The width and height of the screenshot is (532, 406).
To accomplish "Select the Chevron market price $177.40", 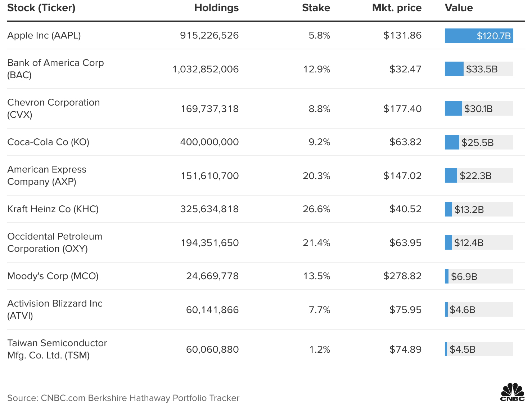I will (x=402, y=108).
